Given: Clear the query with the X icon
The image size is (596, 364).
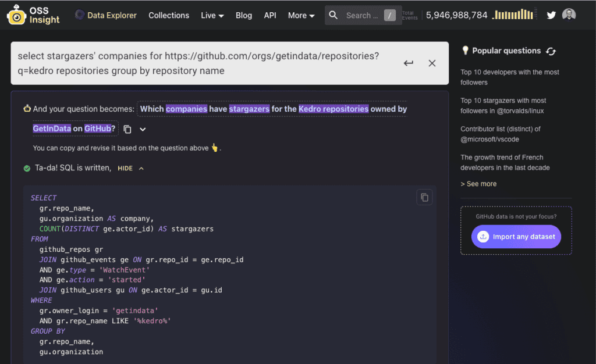Looking at the screenshot, I should click(432, 63).
